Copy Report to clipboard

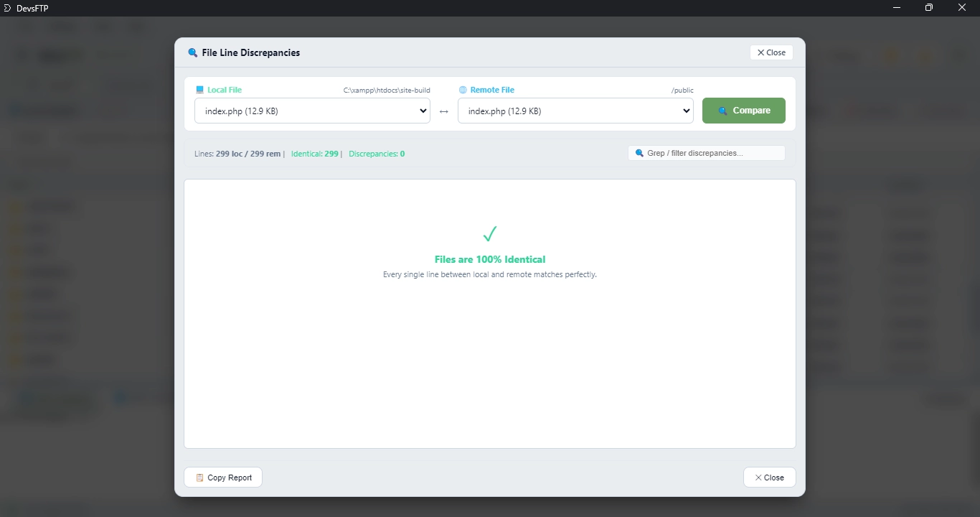coord(223,478)
